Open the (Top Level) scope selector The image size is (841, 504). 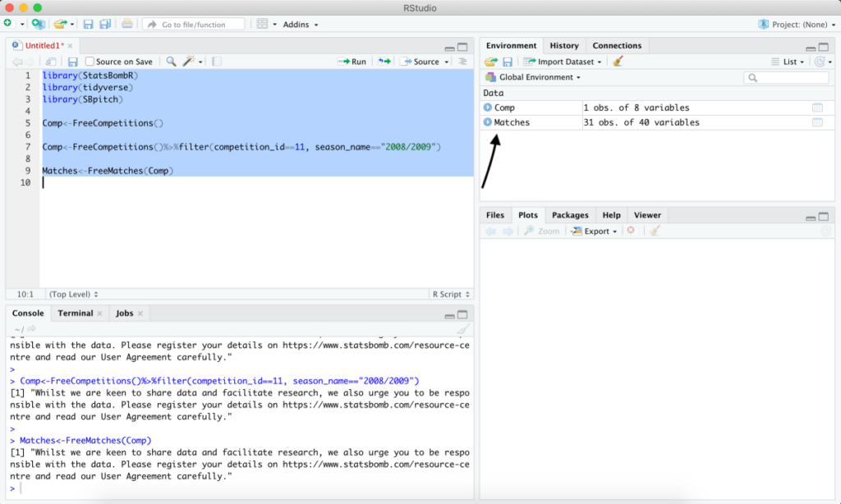[x=73, y=295]
